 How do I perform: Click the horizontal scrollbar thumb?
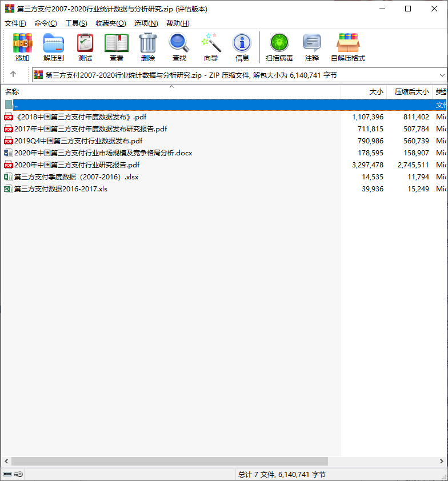(x=170, y=461)
